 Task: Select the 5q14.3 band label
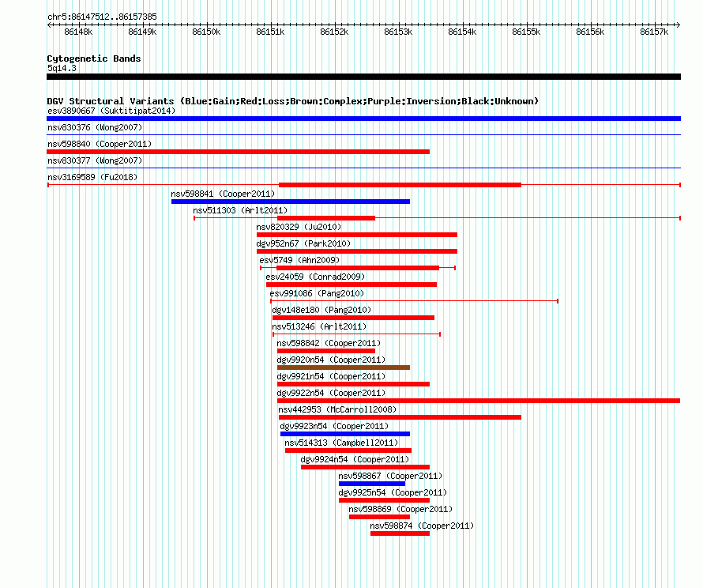[x=62, y=68]
